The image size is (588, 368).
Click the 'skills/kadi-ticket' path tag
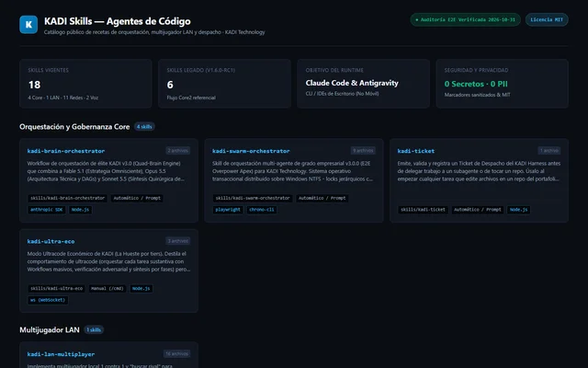423,210
